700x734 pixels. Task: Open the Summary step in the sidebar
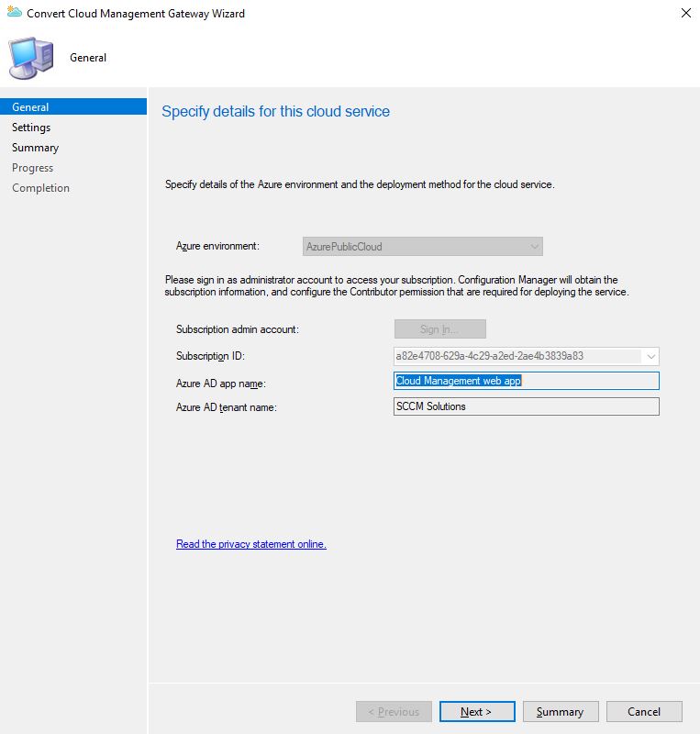click(x=35, y=148)
